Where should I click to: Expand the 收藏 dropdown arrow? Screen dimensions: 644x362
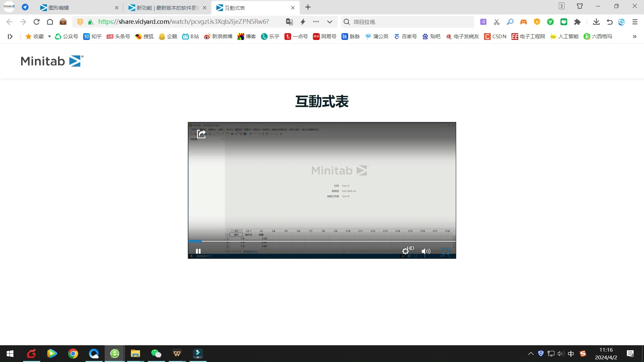click(49, 37)
